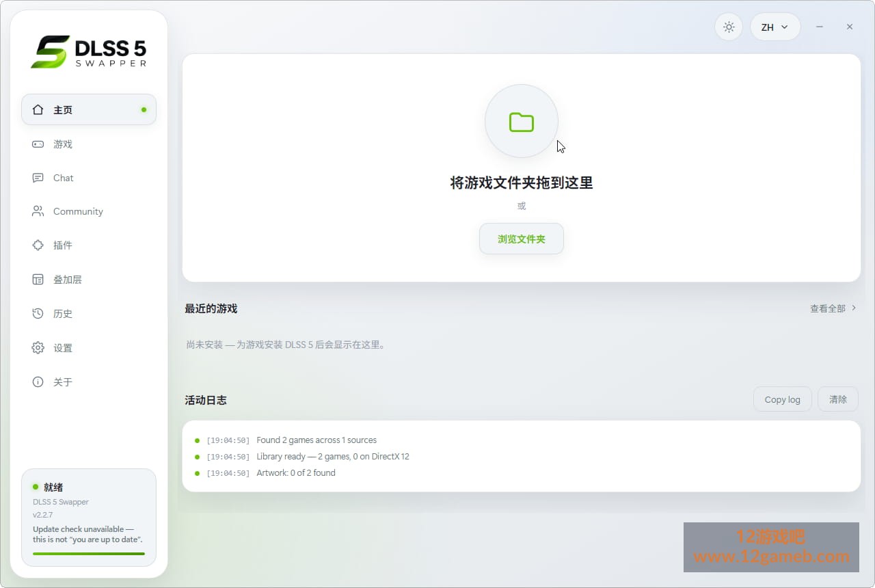Image resolution: width=875 pixels, height=588 pixels.
Task: Click the home icon beside 主页
Action: [x=38, y=109]
